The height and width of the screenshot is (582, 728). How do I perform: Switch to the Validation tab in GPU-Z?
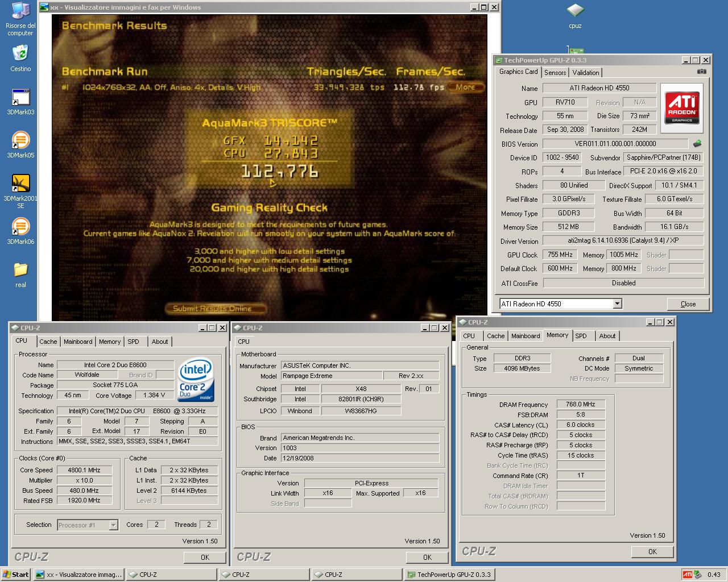pos(586,73)
